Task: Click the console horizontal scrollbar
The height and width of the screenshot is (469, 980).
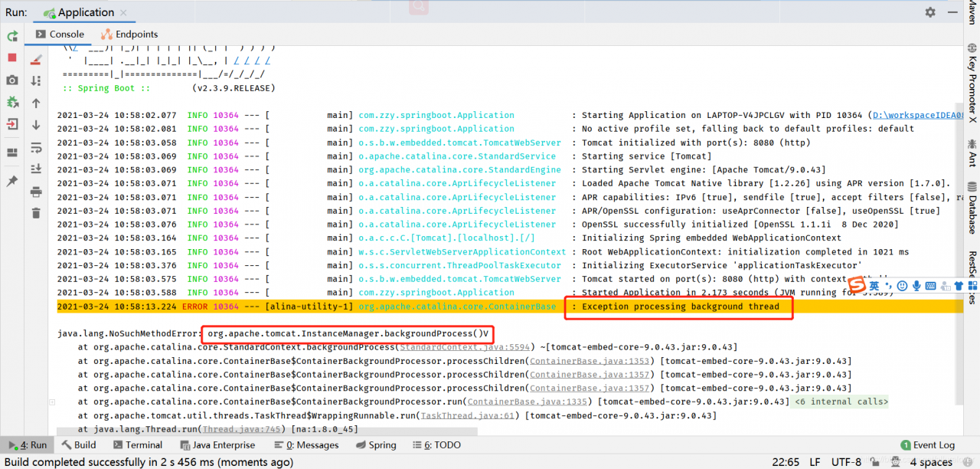Action: (266, 431)
